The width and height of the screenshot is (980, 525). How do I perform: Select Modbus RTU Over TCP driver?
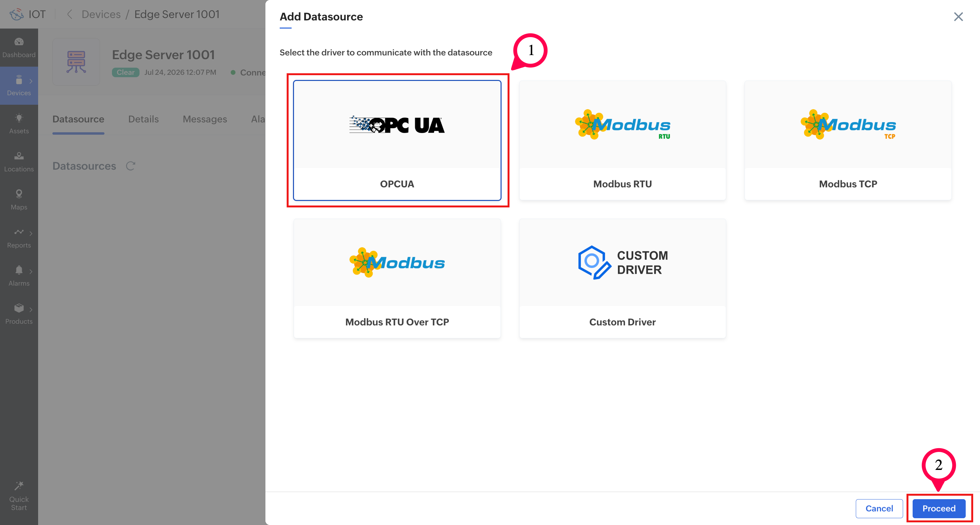[x=397, y=278]
